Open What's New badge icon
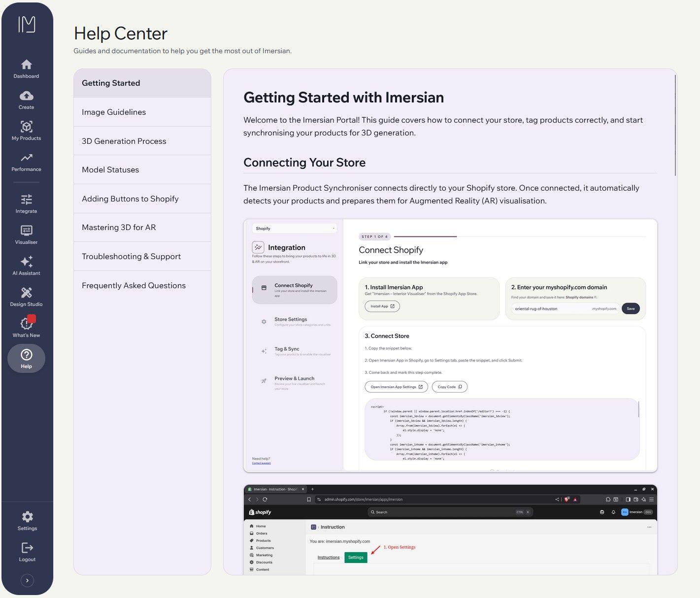The image size is (700, 598). 27,323
